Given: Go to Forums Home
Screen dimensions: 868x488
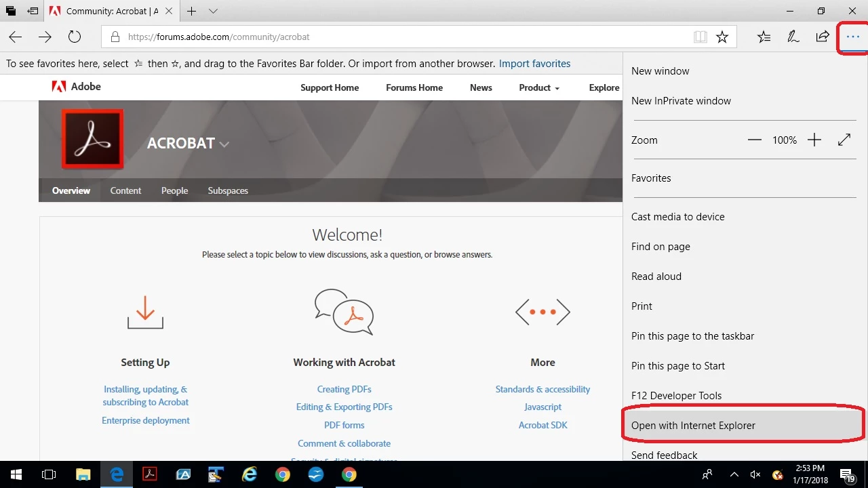Looking at the screenshot, I should (x=414, y=87).
